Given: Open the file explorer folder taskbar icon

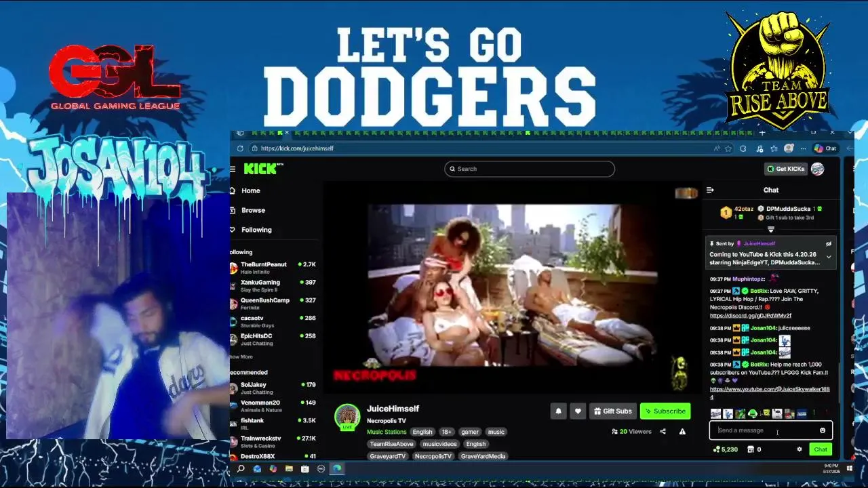Looking at the screenshot, I should 289,468.
